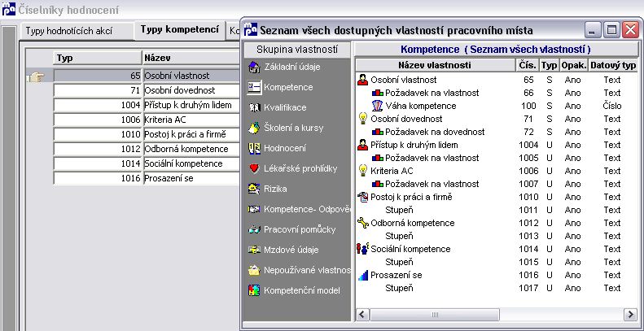
Task: Open the Kompetence group icon
Action: [x=254, y=87]
